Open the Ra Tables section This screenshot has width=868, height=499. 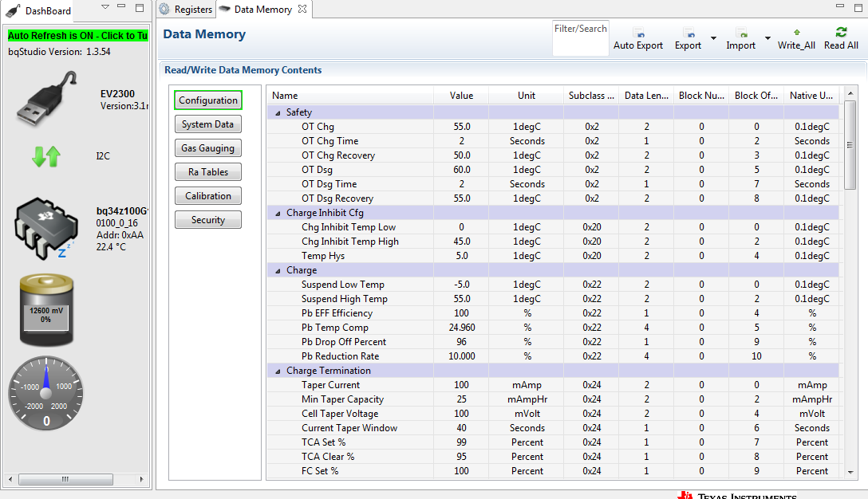pyautogui.click(x=208, y=171)
